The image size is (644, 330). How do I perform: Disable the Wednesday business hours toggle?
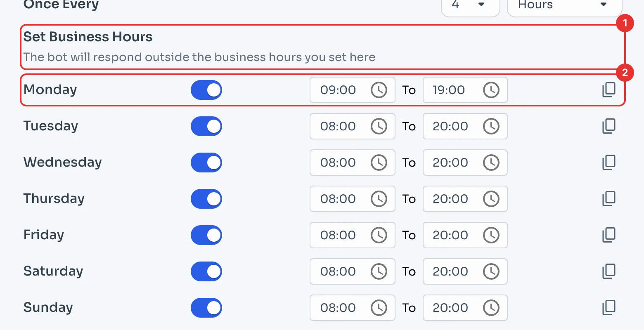[206, 163]
